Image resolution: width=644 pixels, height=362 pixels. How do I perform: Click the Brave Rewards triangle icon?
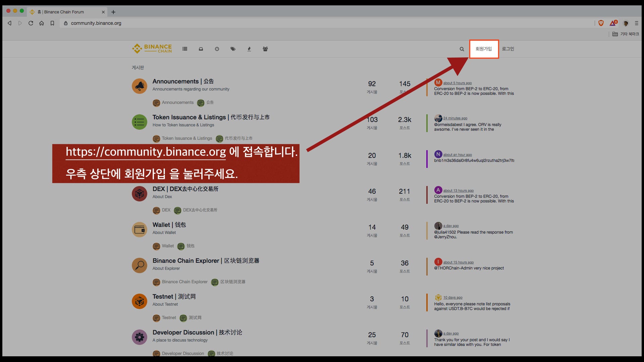point(613,23)
